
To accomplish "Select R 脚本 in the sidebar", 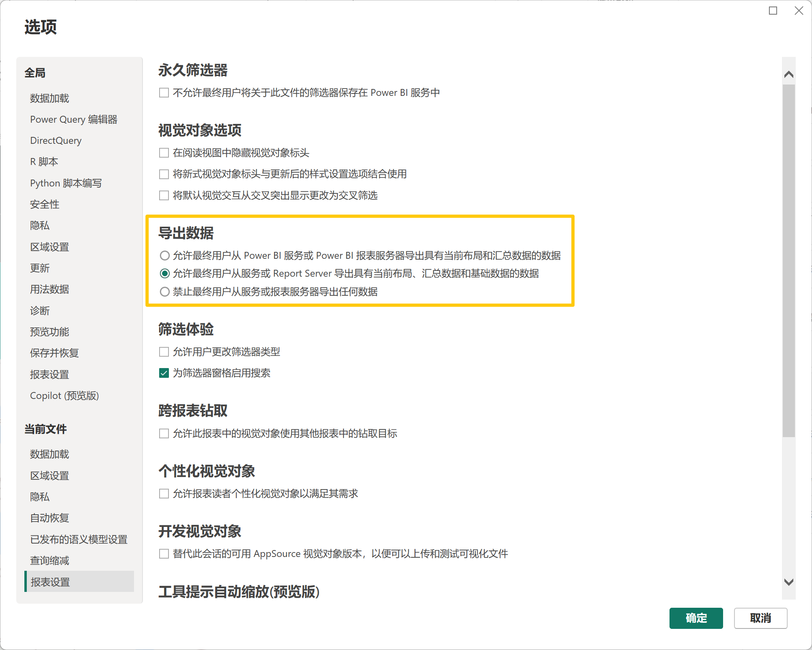I will (x=44, y=162).
